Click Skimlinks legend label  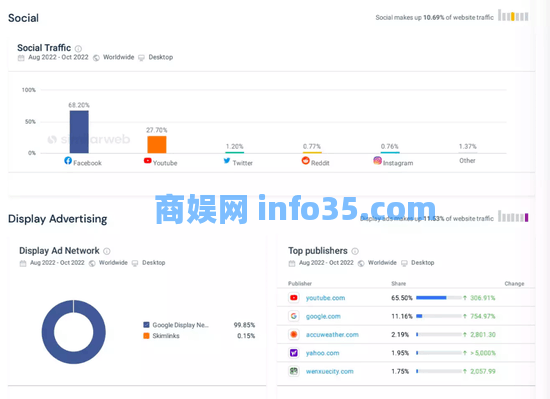(x=166, y=336)
